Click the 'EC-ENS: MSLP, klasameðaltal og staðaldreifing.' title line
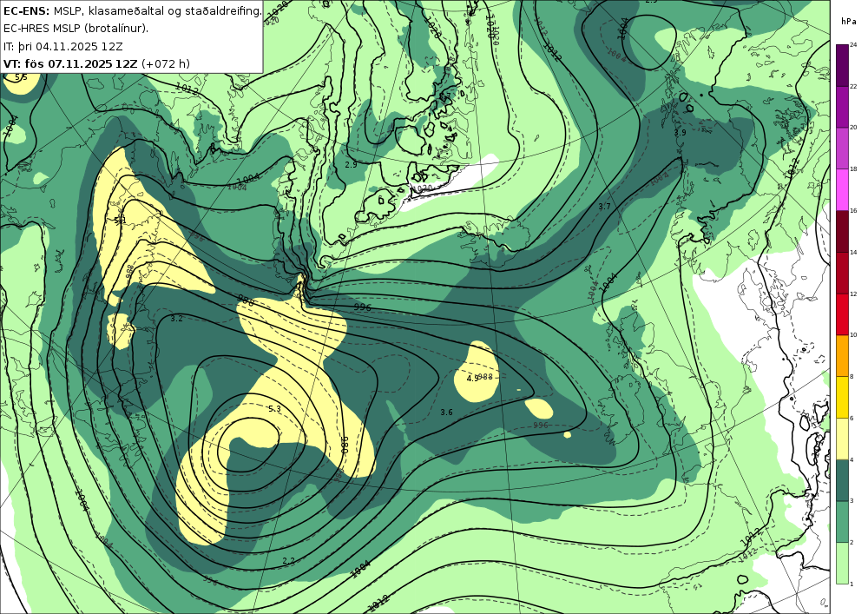 pyautogui.click(x=132, y=10)
